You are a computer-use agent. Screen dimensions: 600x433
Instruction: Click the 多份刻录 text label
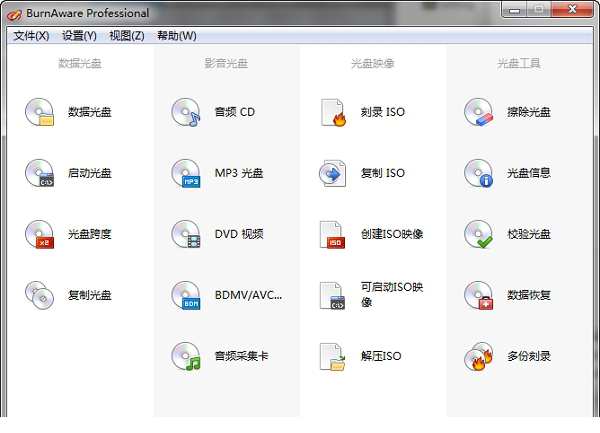pyautogui.click(x=529, y=356)
